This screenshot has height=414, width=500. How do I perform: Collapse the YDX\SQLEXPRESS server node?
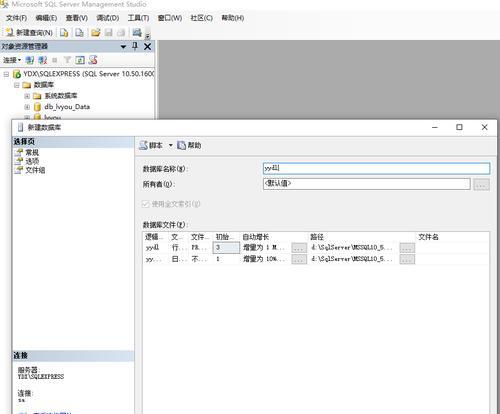(x=6, y=74)
